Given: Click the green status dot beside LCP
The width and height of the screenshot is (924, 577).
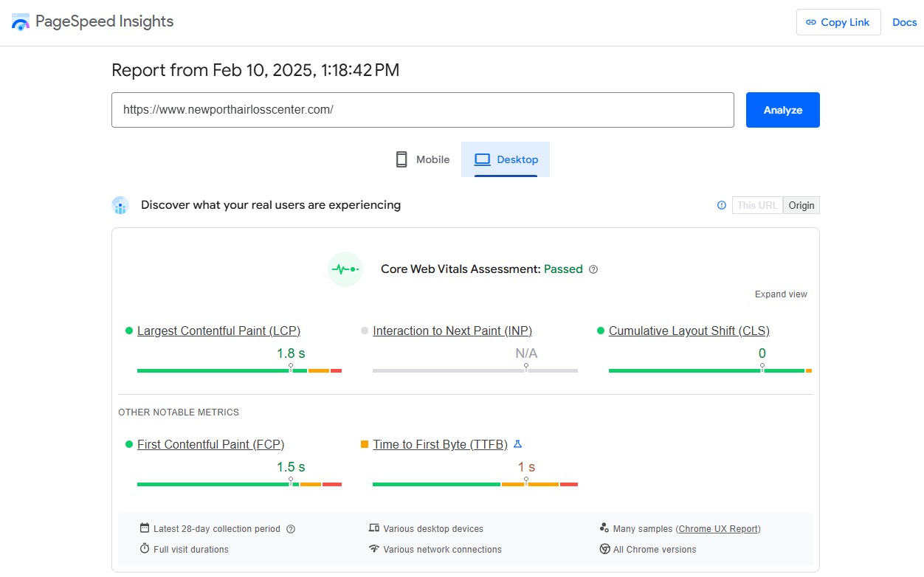Looking at the screenshot, I should [129, 331].
